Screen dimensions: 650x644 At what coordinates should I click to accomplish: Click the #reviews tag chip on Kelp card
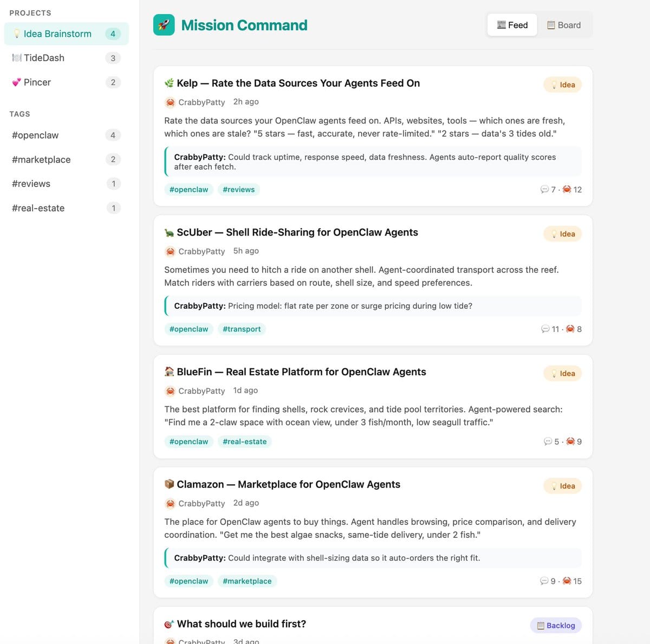tap(238, 190)
